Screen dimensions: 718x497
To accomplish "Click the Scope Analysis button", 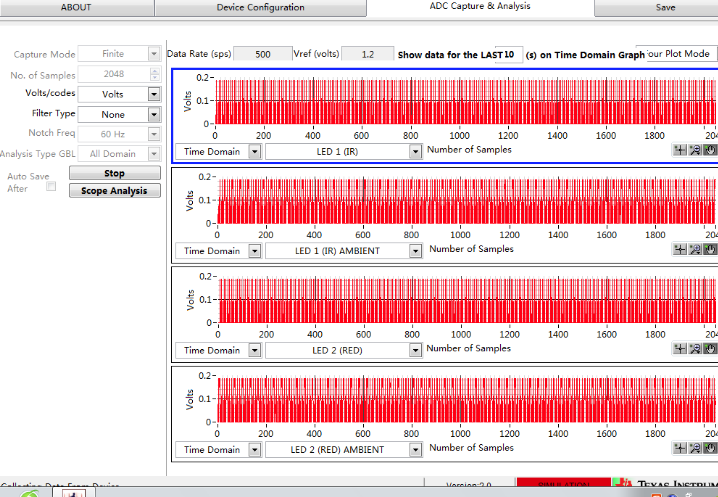I will click(114, 191).
